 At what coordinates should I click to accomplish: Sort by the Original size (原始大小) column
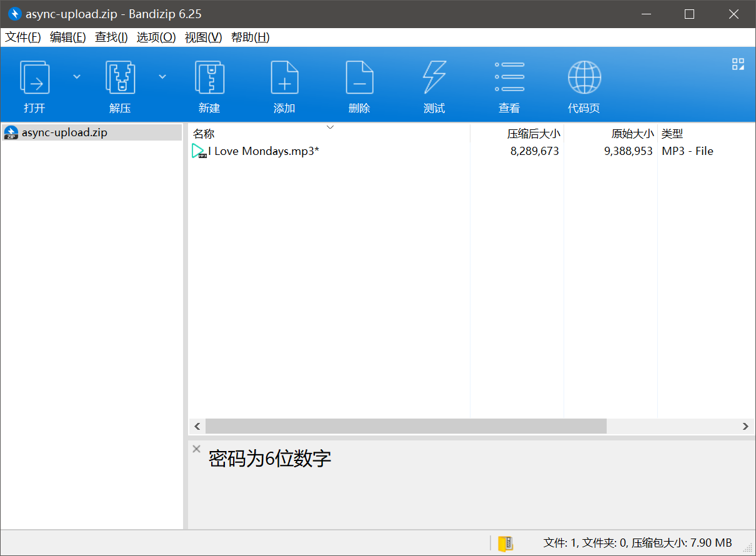pyautogui.click(x=632, y=134)
